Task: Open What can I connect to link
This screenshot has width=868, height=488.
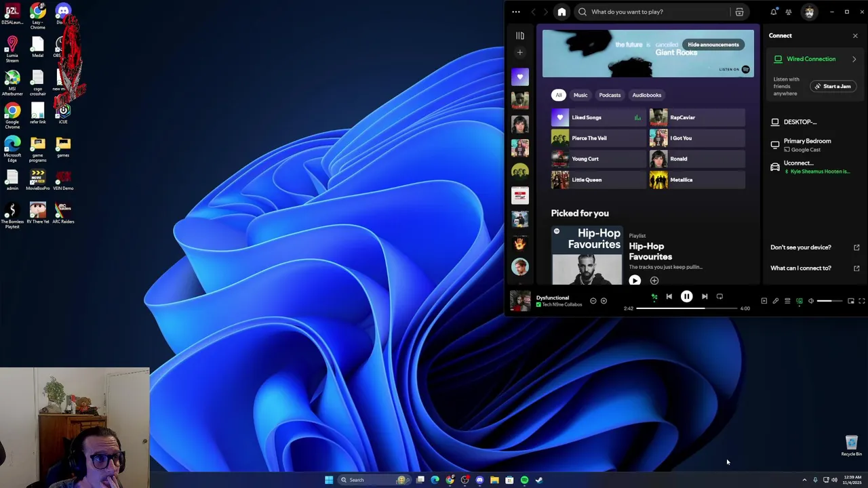Action: [814, 268]
